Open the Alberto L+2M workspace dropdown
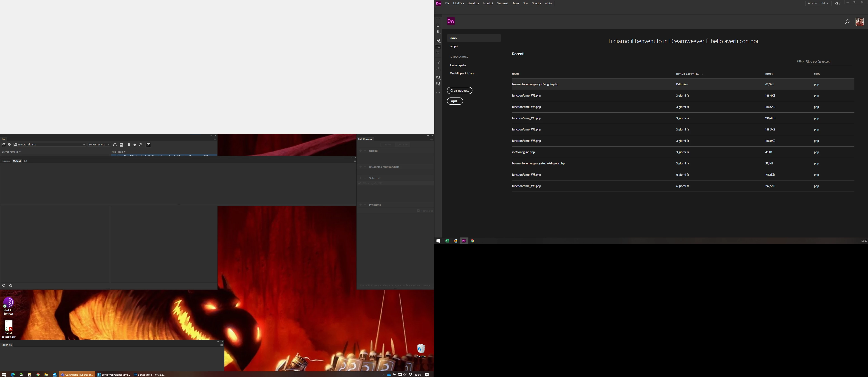This screenshot has width=868, height=377. (x=818, y=3)
